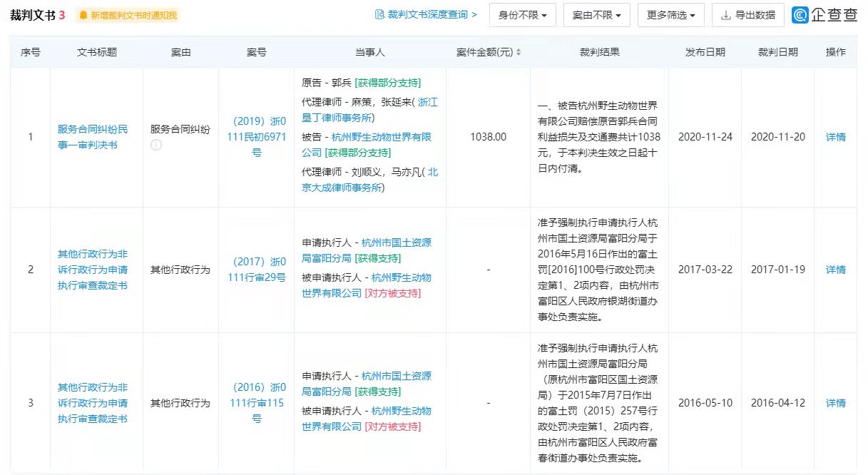The height and width of the screenshot is (475, 868).
Task: Click 详情 on the 2016 execution case row
Action: click(835, 403)
